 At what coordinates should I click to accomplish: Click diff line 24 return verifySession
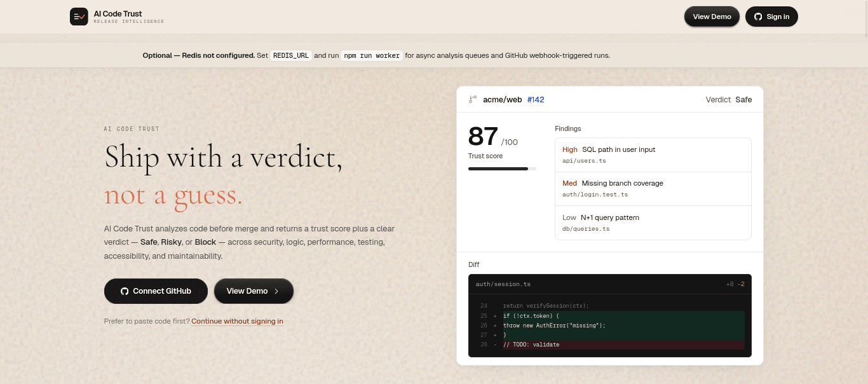[x=610, y=306]
